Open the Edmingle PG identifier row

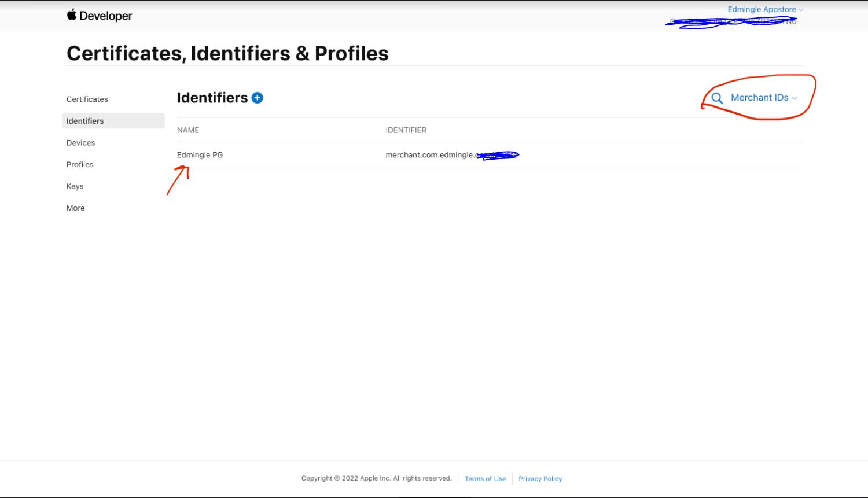coord(490,155)
